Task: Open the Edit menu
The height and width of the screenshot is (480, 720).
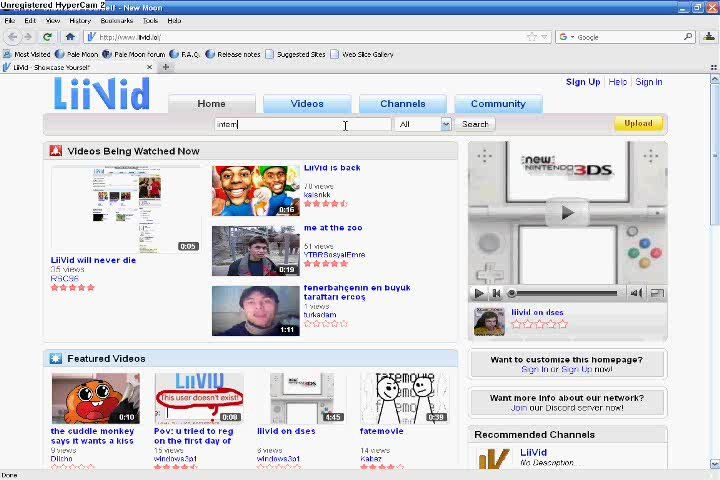Action: coord(30,21)
